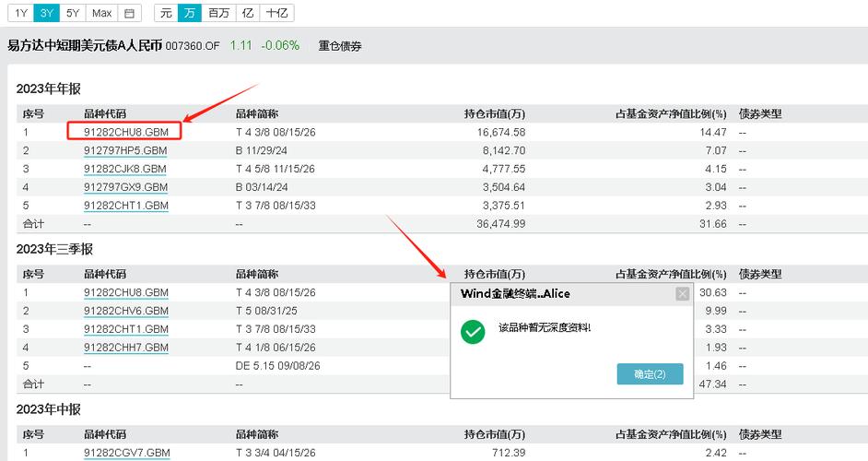Image resolution: width=868 pixels, height=461 pixels.
Task: Open bond code 91282CHH7.GBM
Action: coord(125,347)
